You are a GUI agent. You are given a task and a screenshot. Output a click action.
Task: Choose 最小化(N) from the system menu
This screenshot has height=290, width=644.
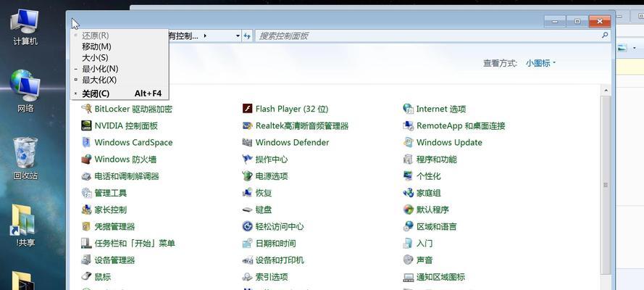[x=120, y=69]
